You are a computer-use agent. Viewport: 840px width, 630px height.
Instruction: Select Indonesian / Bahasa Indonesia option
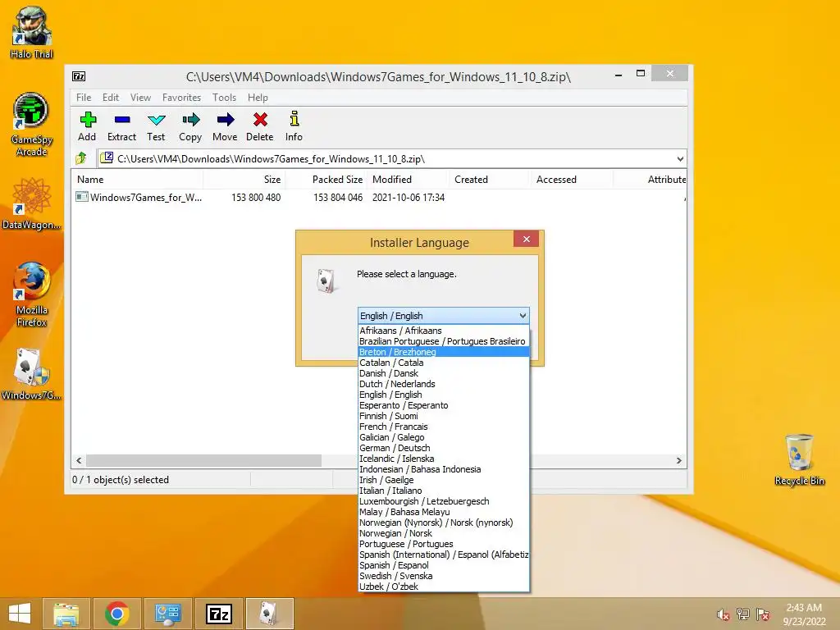click(444, 469)
